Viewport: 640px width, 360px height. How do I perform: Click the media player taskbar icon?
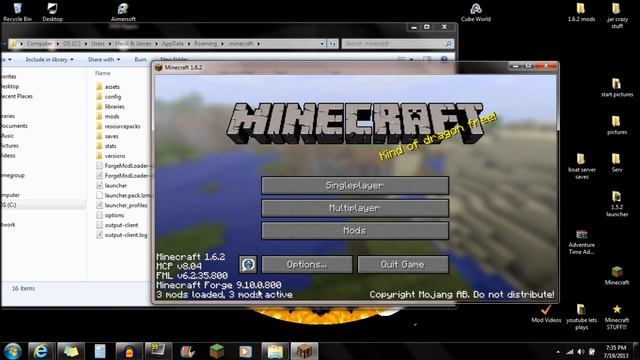[245, 351]
